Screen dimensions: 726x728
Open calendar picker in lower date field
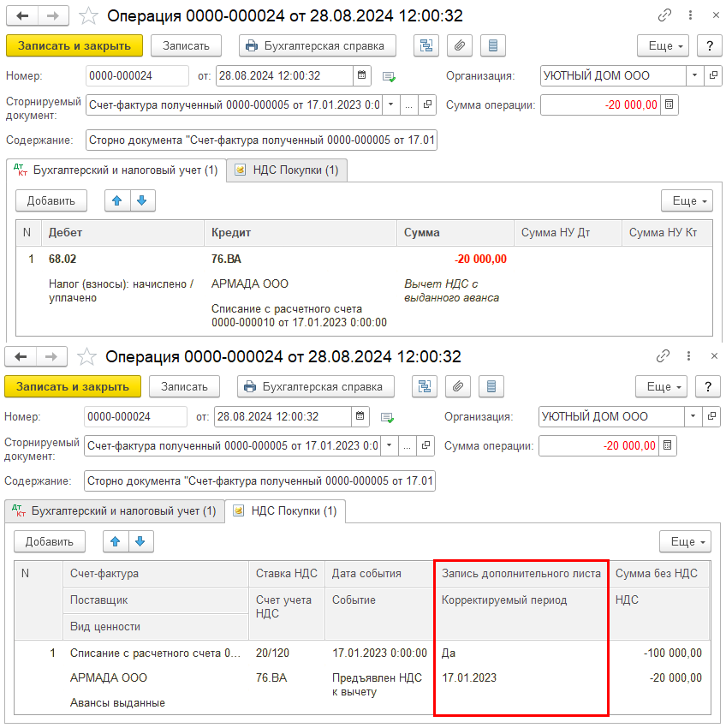360,416
